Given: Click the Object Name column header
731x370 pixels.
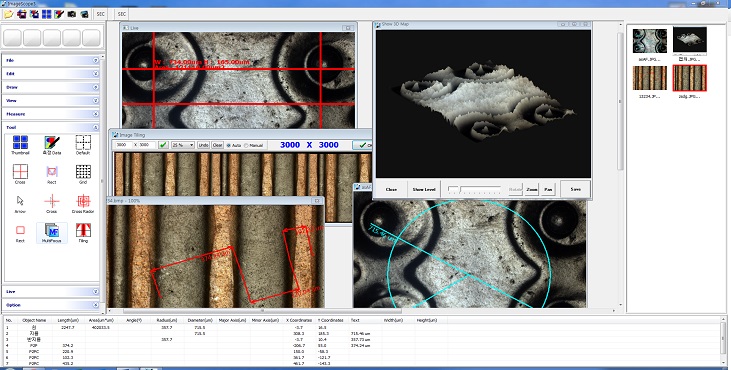Looking at the screenshot, I should coord(34,320).
